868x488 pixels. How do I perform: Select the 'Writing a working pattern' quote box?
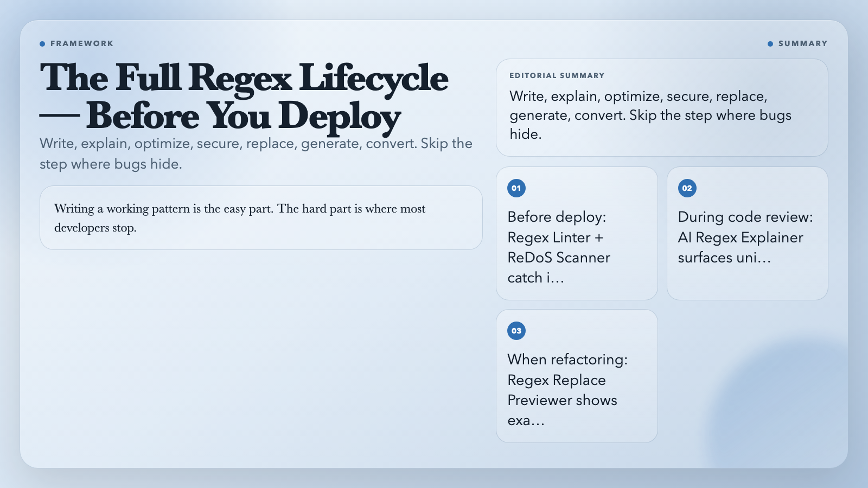tap(261, 217)
